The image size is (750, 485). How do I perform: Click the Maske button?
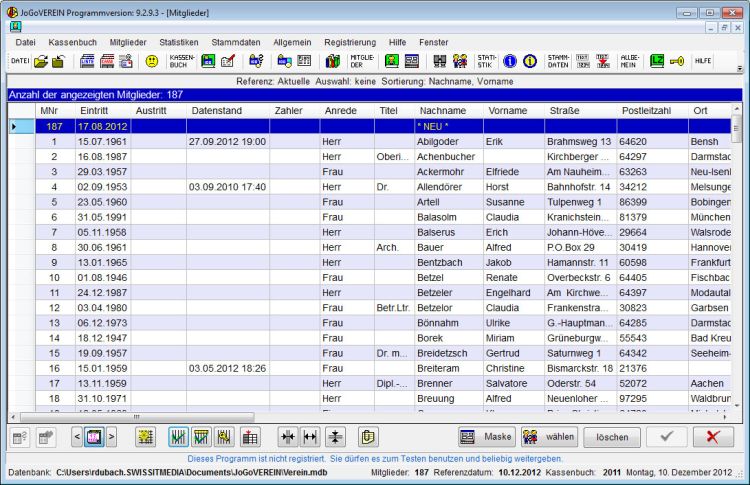tap(487, 437)
